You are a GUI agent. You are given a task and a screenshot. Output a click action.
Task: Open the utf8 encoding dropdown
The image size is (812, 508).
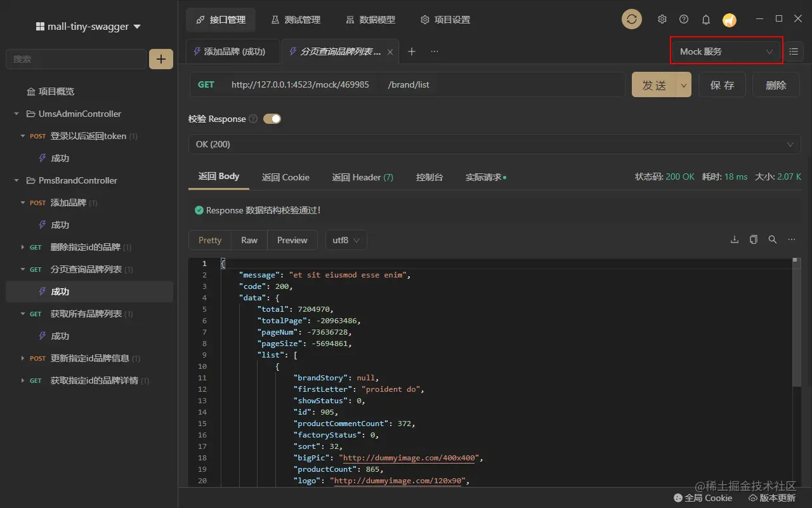(346, 240)
